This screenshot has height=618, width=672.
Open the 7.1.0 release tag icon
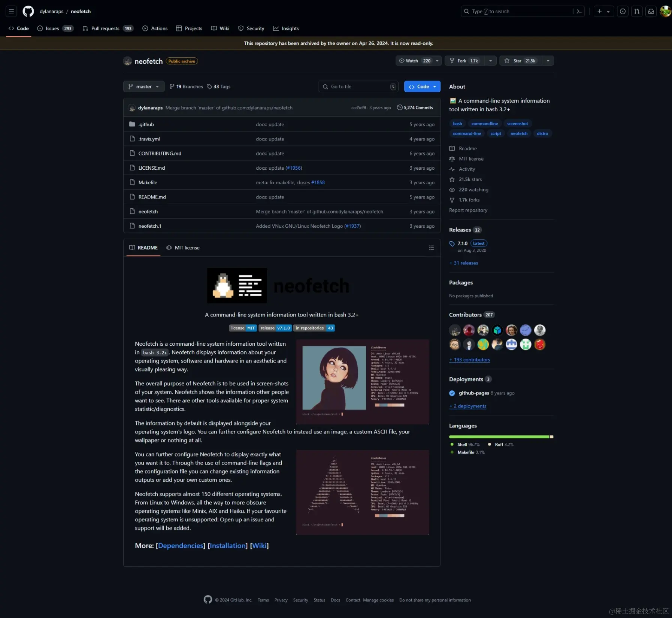(452, 243)
